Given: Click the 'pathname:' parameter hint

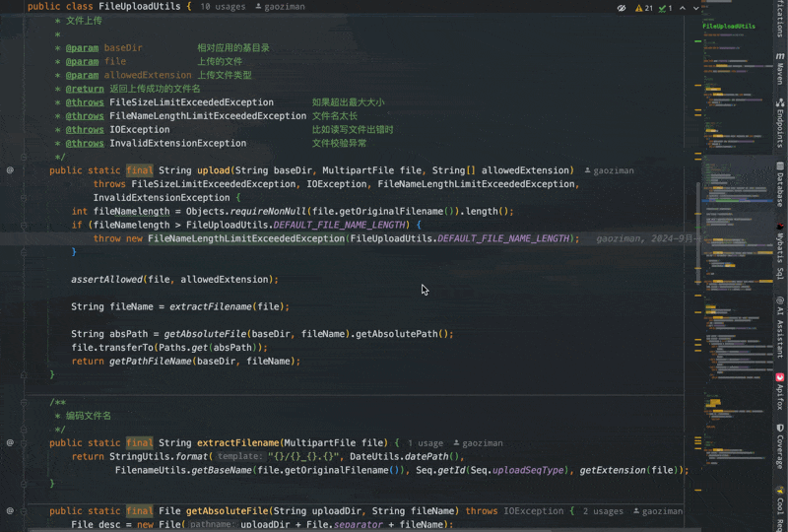Looking at the screenshot, I should [x=211, y=524].
